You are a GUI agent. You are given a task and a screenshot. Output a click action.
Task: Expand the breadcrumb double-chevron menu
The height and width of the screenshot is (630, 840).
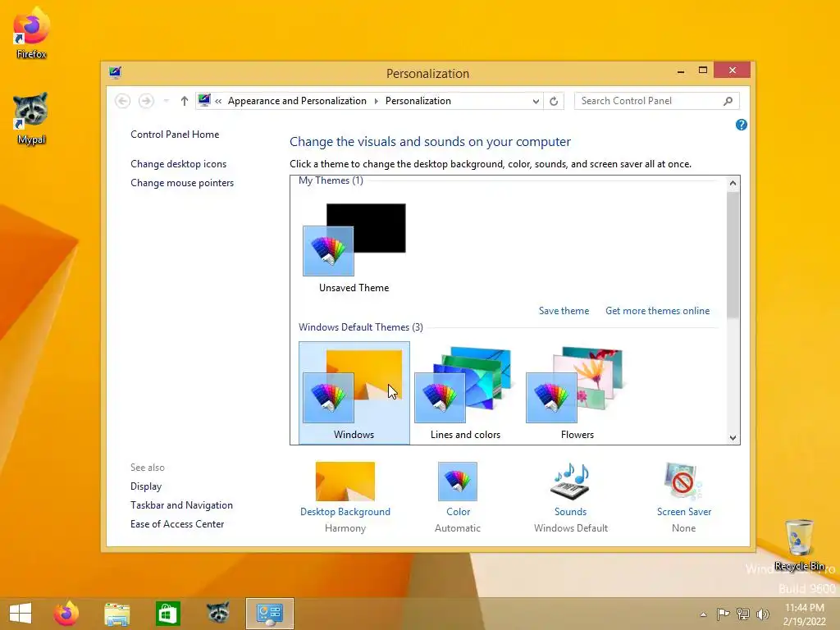[x=218, y=101]
